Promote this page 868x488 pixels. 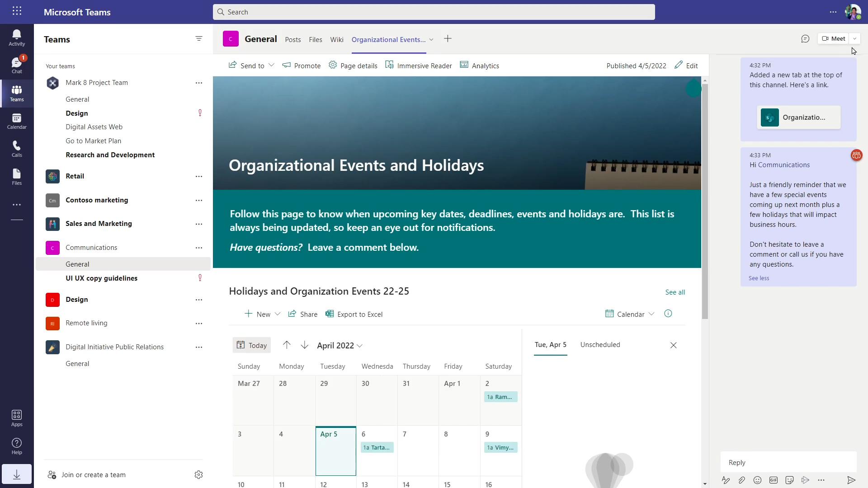pyautogui.click(x=302, y=66)
